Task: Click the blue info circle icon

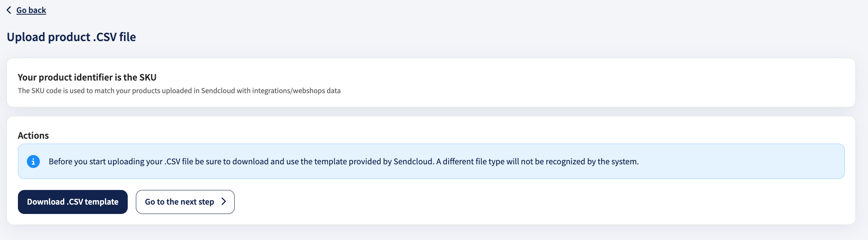Action: 33,161
